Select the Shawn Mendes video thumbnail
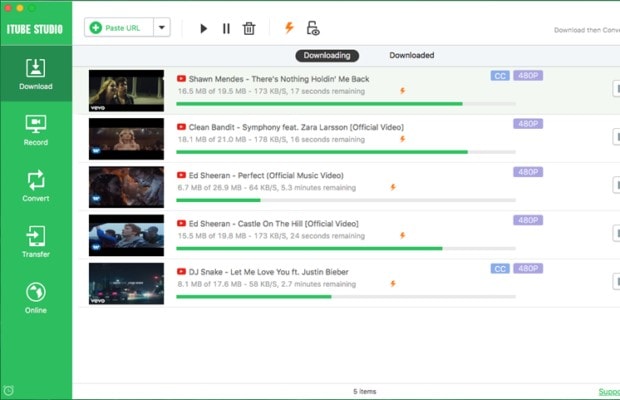This screenshot has width=620, height=400. click(126, 91)
